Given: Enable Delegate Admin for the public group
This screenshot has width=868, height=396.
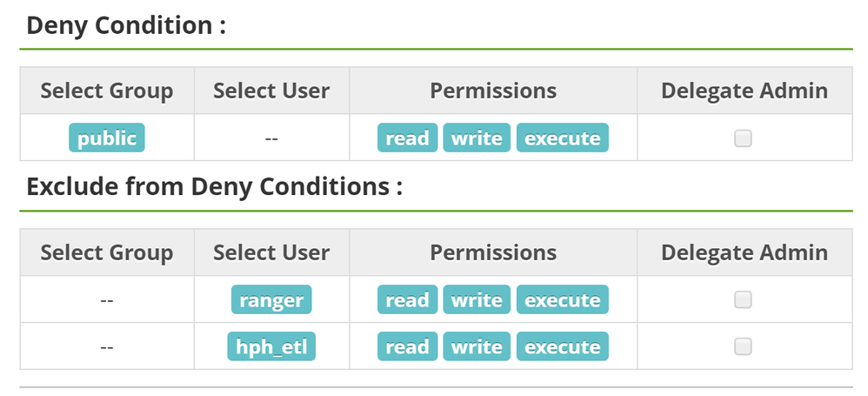Looking at the screenshot, I should pyautogui.click(x=743, y=138).
